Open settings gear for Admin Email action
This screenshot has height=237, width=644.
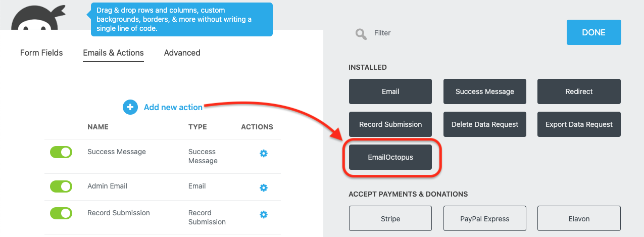(263, 187)
